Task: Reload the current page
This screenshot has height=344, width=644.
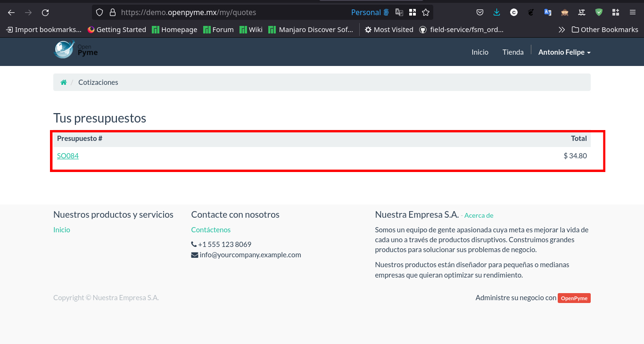Action: pyautogui.click(x=45, y=13)
